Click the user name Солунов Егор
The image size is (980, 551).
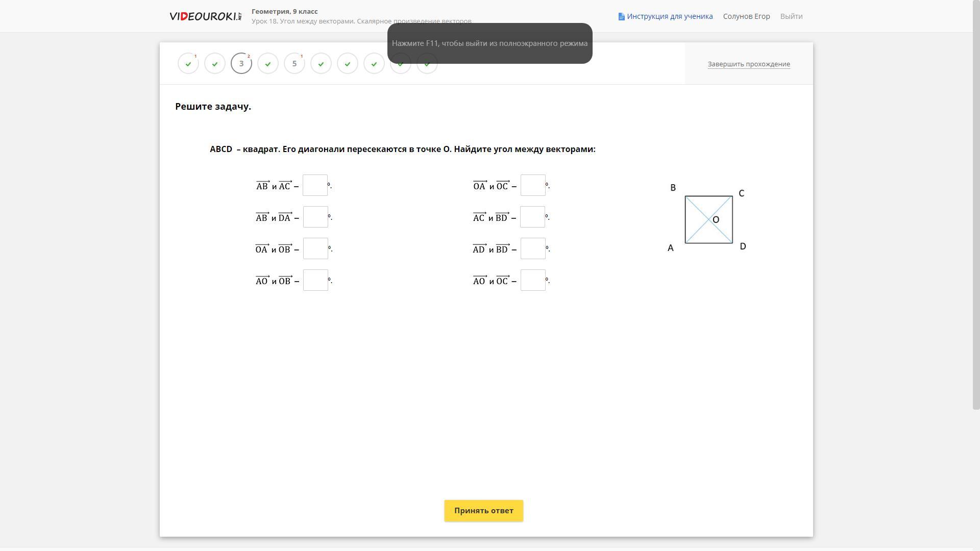coord(746,16)
